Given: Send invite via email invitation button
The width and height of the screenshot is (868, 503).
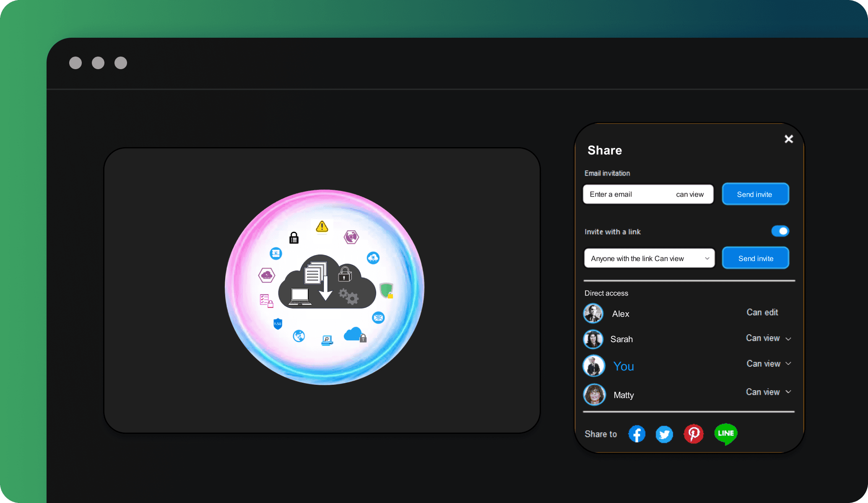Looking at the screenshot, I should tap(755, 194).
